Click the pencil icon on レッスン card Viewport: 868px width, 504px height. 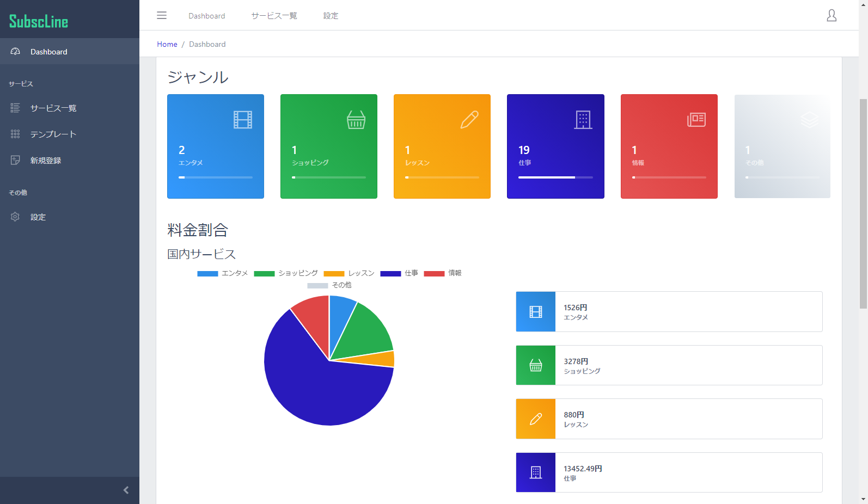pos(469,120)
